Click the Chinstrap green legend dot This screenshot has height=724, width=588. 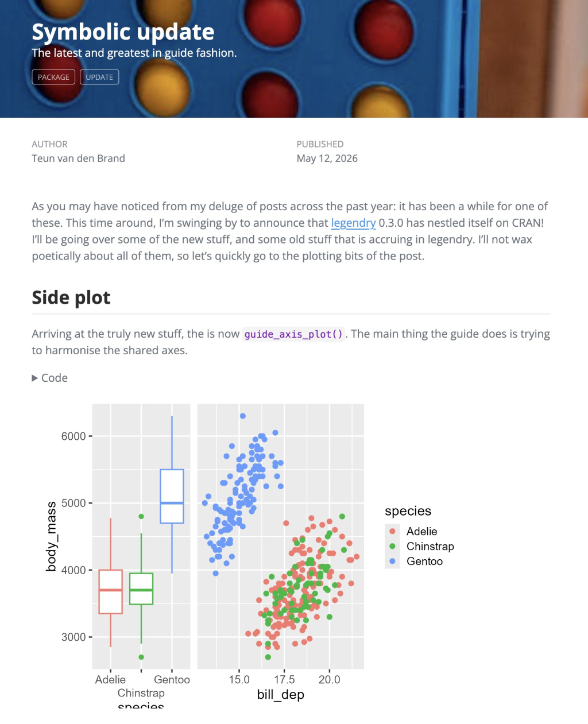coord(393,546)
